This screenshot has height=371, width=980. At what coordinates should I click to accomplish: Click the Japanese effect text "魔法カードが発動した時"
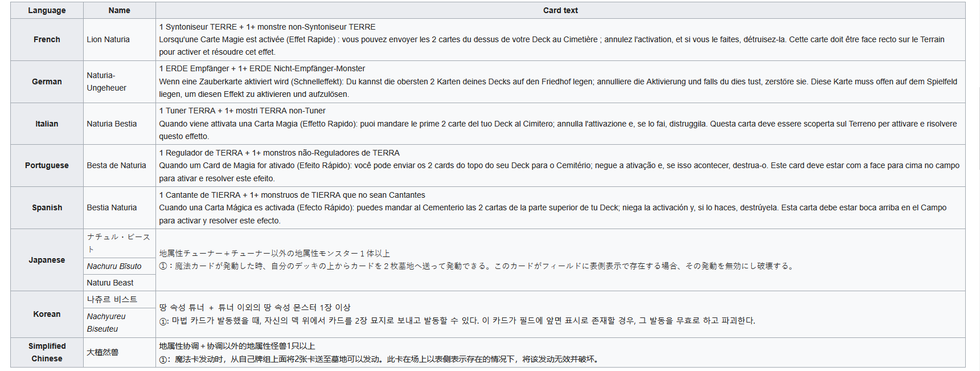click(x=476, y=266)
